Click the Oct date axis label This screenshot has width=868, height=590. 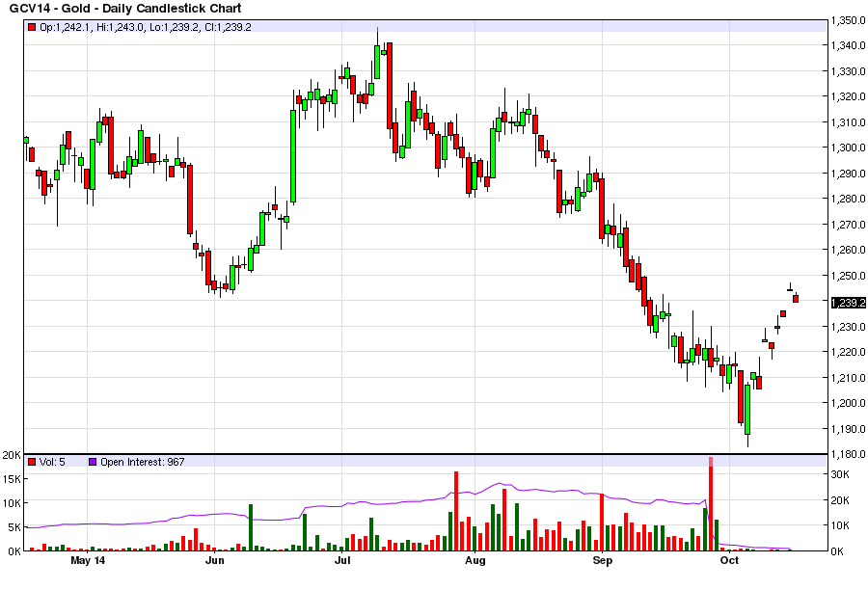tap(729, 560)
